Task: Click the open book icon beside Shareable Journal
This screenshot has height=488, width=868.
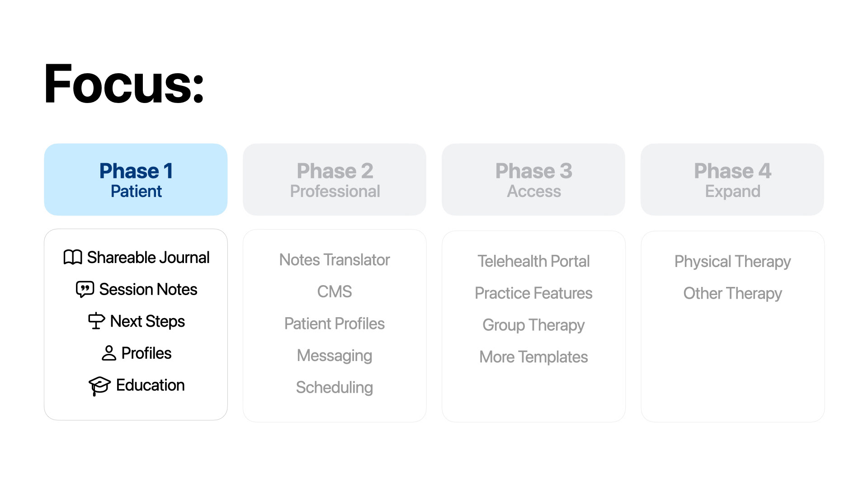Action: click(x=73, y=258)
